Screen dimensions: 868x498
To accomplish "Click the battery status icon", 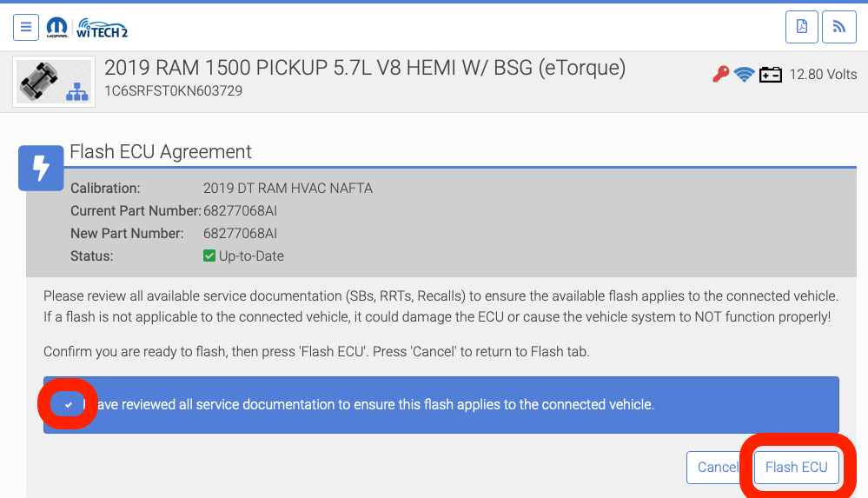I will pos(771,75).
